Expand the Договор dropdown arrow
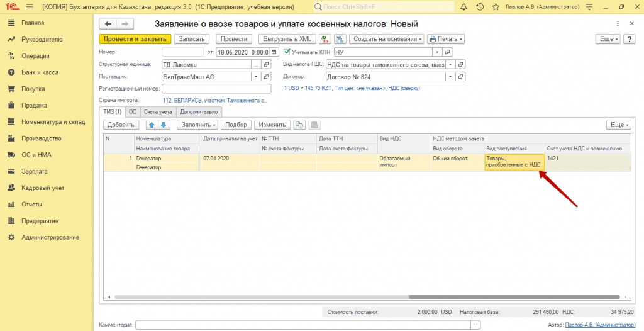Screen dimensions: 644x331 450,77
